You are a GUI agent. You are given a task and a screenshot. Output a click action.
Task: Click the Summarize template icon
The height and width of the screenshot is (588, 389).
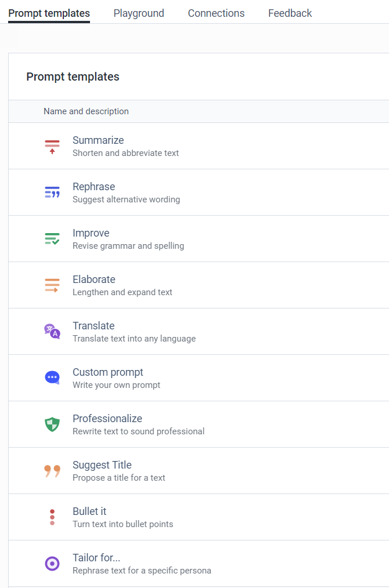[52, 146]
